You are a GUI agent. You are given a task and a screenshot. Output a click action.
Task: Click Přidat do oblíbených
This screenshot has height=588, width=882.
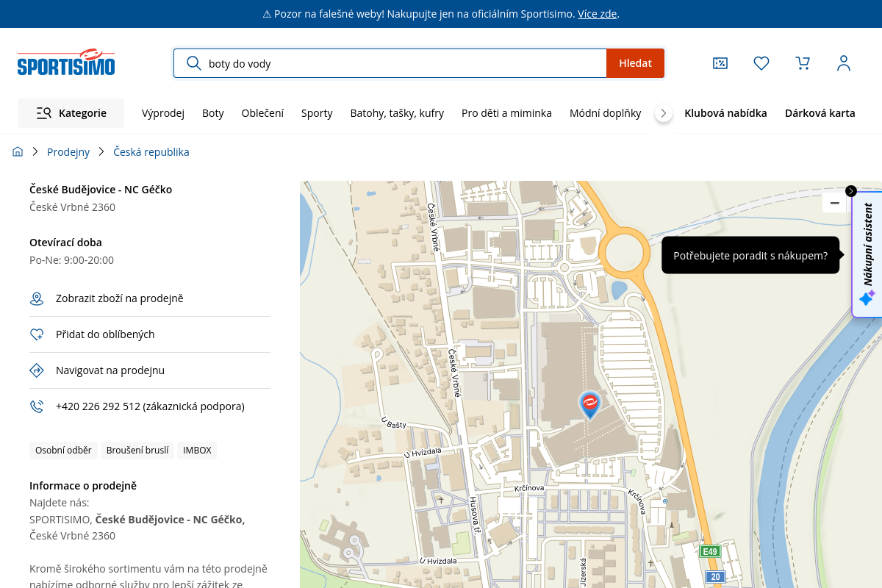tap(105, 334)
